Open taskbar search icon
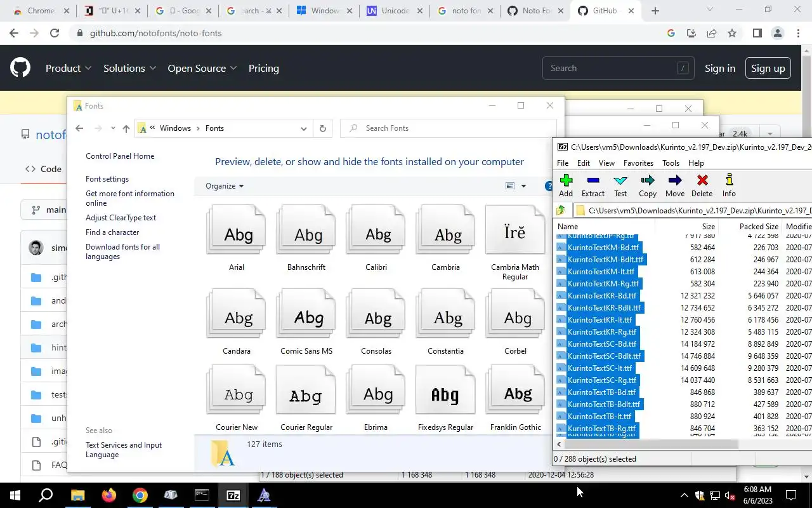The image size is (812, 508). click(46, 495)
